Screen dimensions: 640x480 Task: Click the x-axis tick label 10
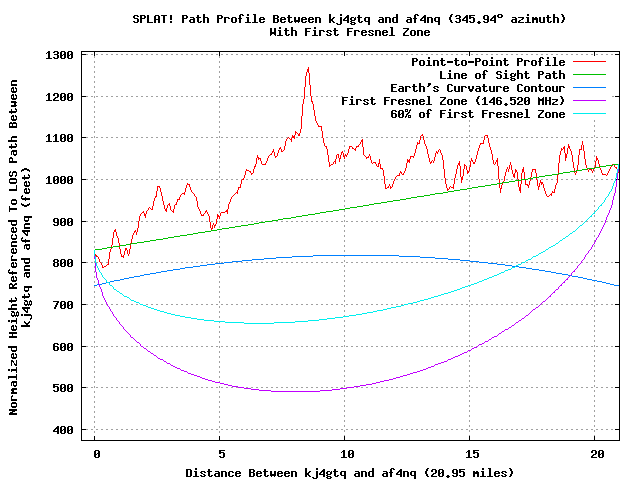click(347, 454)
